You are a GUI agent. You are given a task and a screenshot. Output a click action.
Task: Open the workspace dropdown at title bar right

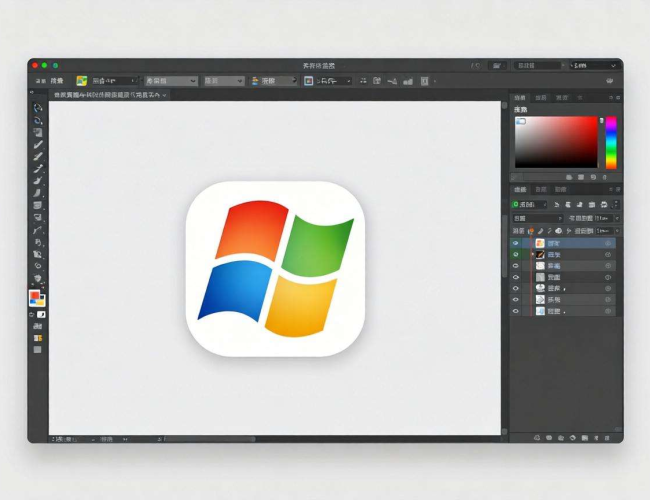pyautogui.click(x=594, y=66)
